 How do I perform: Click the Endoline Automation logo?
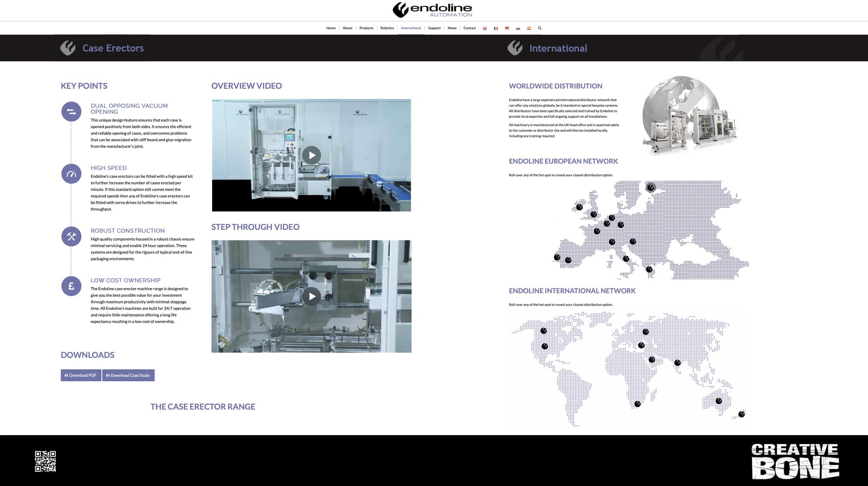click(432, 10)
